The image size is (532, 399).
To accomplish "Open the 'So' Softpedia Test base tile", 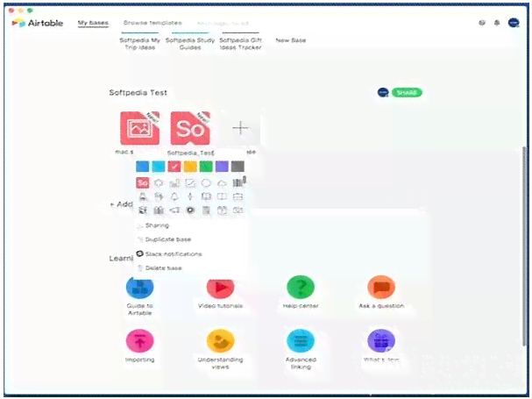I will click(190, 129).
